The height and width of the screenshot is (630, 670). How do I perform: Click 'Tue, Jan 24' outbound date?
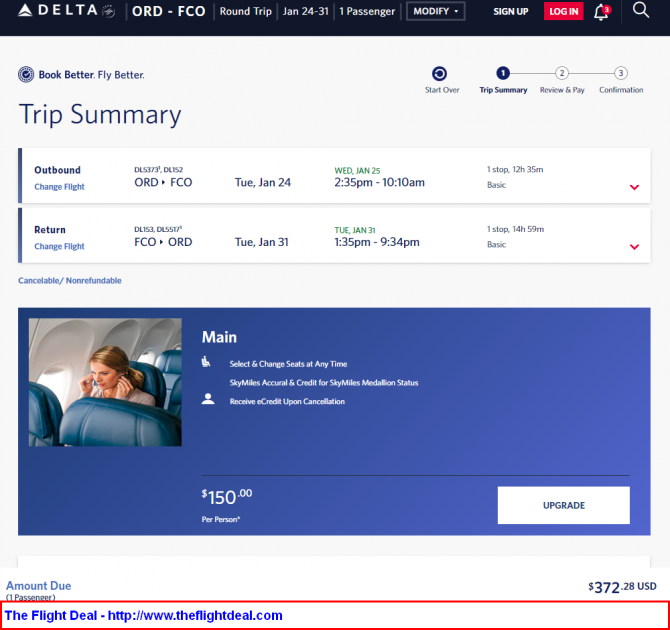263,183
